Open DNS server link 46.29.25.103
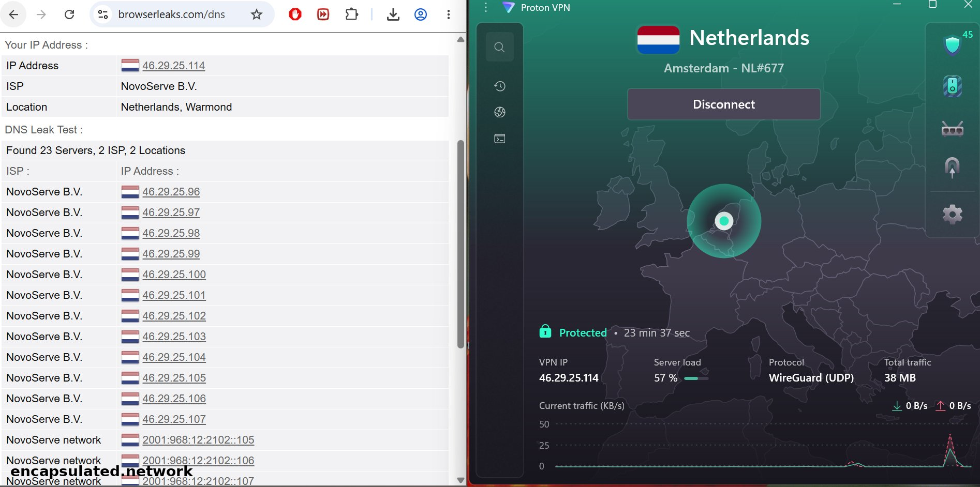The image size is (980, 487). (x=174, y=337)
